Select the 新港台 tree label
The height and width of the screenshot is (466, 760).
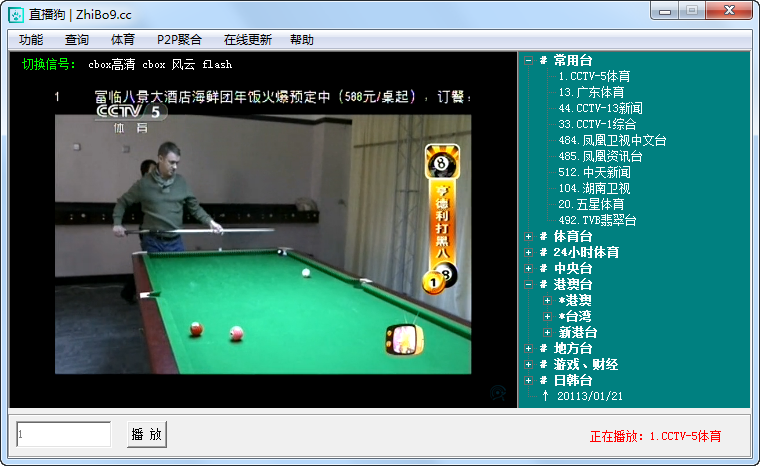pyautogui.click(x=578, y=333)
